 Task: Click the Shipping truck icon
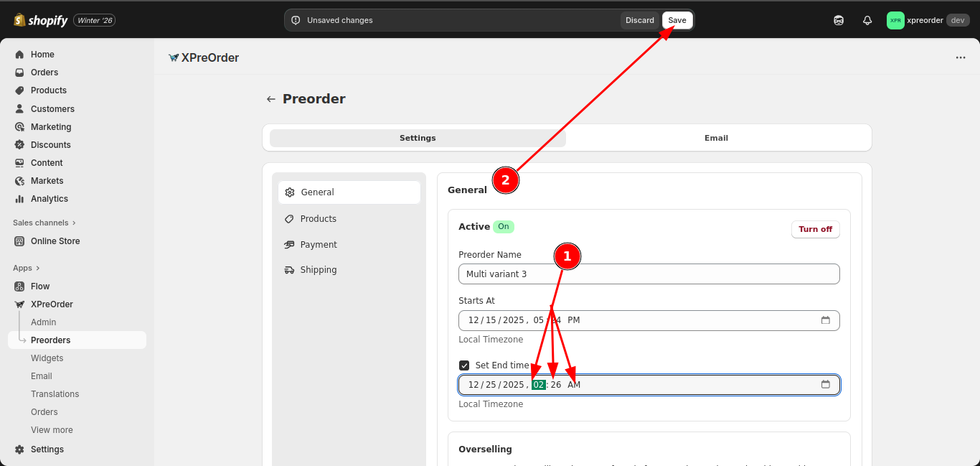(289, 270)
